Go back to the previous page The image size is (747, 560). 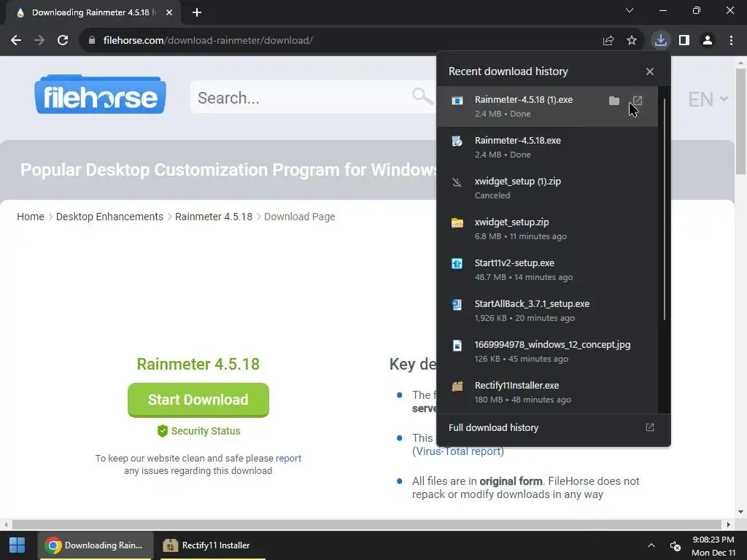(x=16, y=41)
